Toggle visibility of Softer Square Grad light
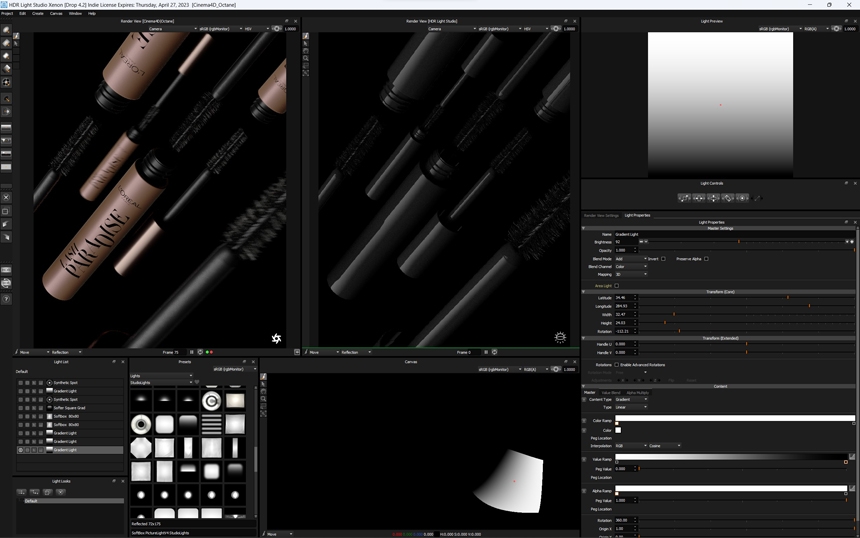Image resolution: width=860 pixels, height=538 pixels. [x=21, y=408]
